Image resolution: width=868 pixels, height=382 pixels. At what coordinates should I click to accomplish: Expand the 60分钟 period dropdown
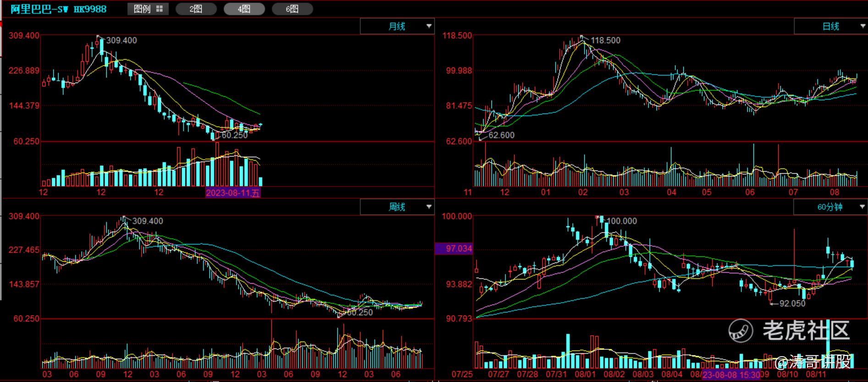click(x=830, y=207)
